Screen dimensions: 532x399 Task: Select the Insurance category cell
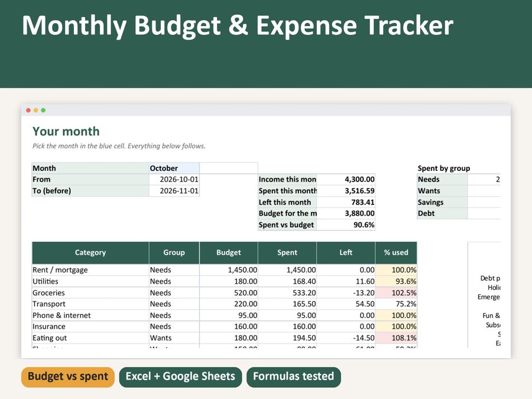[90, 326]
